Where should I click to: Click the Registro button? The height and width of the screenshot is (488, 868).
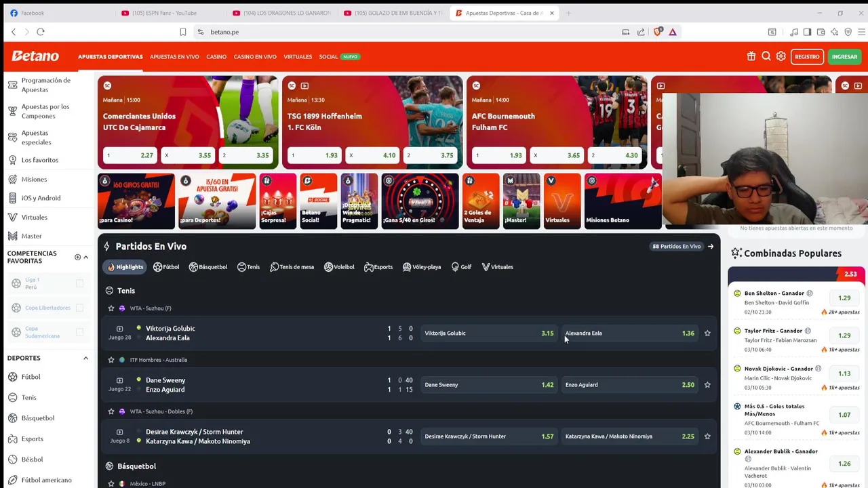(x=807, y=57)
